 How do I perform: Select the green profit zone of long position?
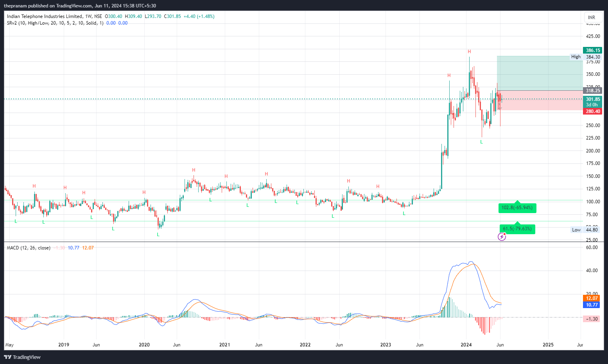(540, 73)
